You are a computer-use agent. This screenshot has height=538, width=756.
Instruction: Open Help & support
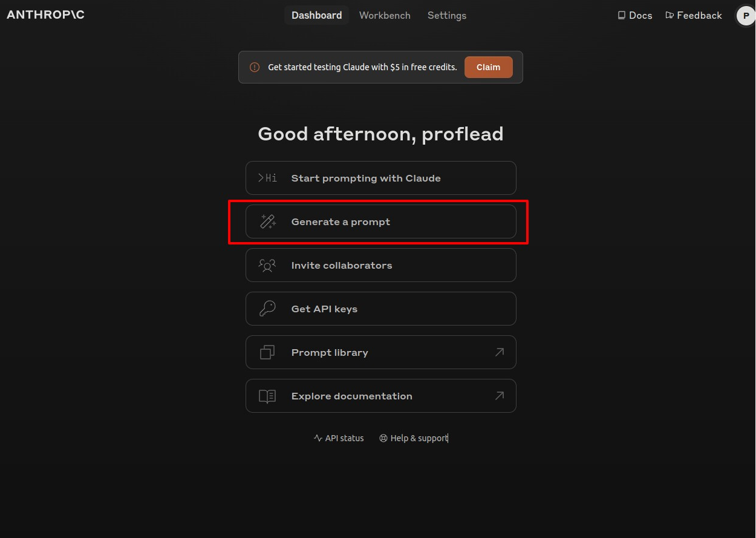413,438
